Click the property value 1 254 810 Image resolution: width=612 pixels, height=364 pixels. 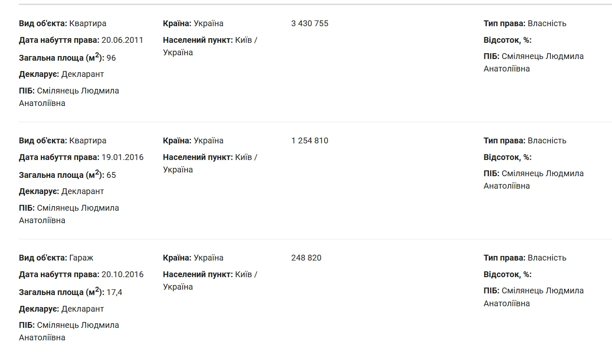click(x=310, y=141)
